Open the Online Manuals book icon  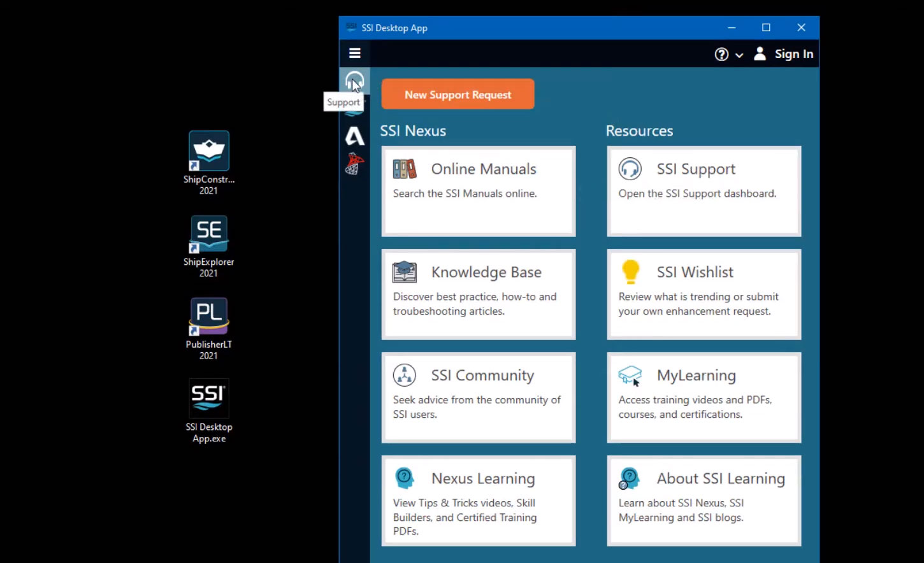pyautogui.click(x=405, y=169)
